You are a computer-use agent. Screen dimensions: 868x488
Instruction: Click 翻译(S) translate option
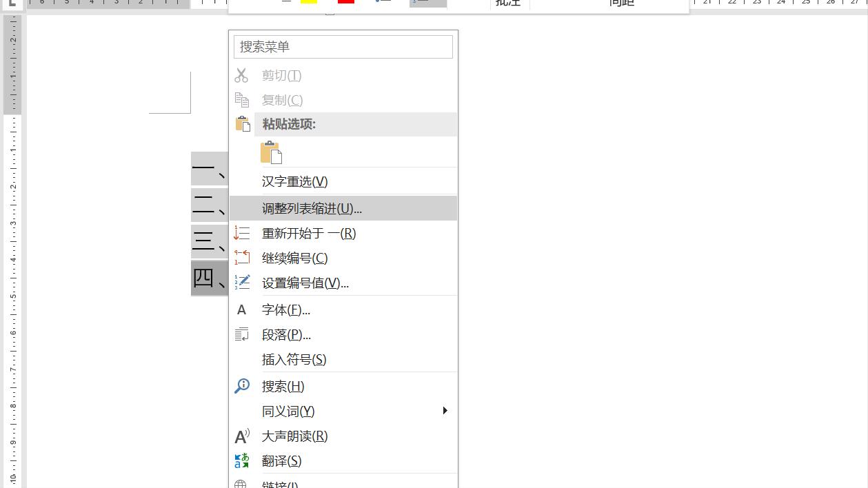click(343, 460)
